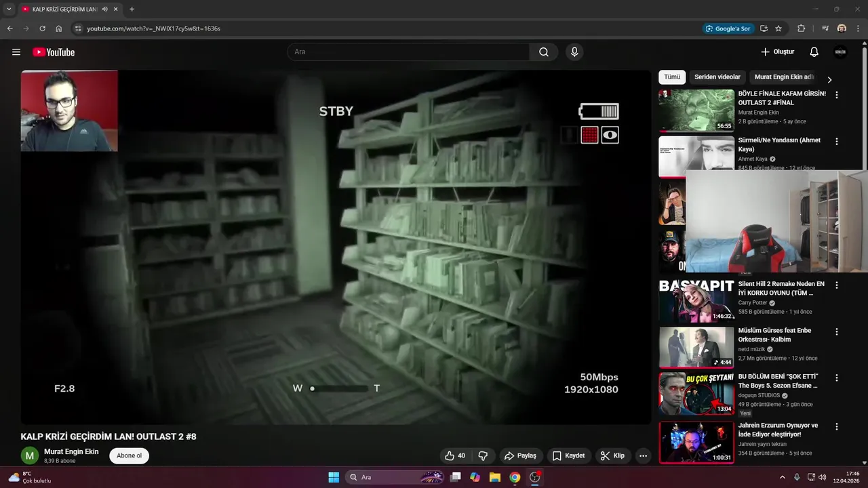Open Chrome extensions puzzle icon
The image size is (868, 488).
point(802,28)
